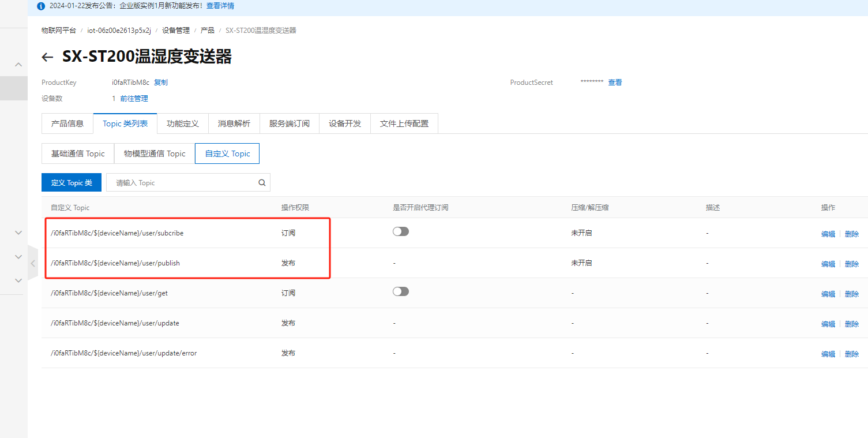The image size is (868, 438).
Task: Expand the lowest down chevron in left sidebar
Action: coord(18,280)
